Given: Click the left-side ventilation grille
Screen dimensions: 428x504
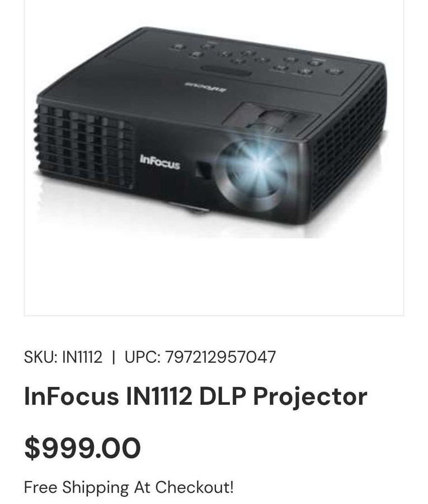Looking at the screenshot, I should [x=84, y=146].
